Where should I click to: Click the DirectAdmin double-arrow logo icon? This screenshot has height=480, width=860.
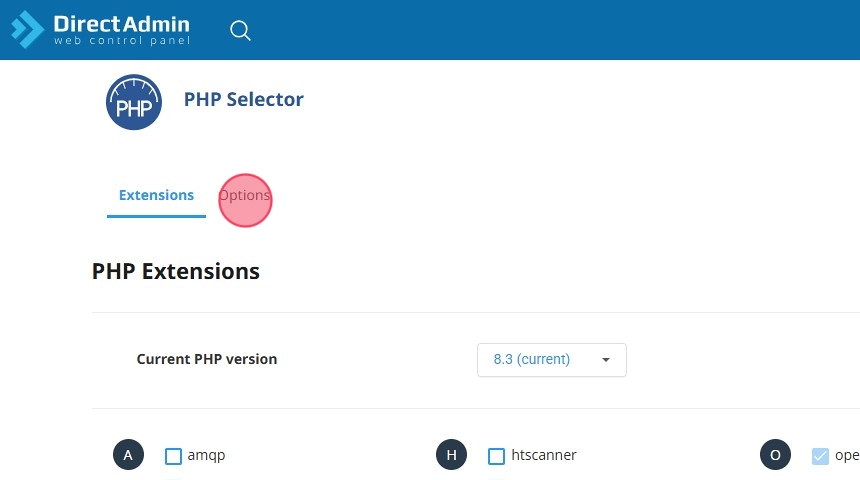click(x=27, y=29)
